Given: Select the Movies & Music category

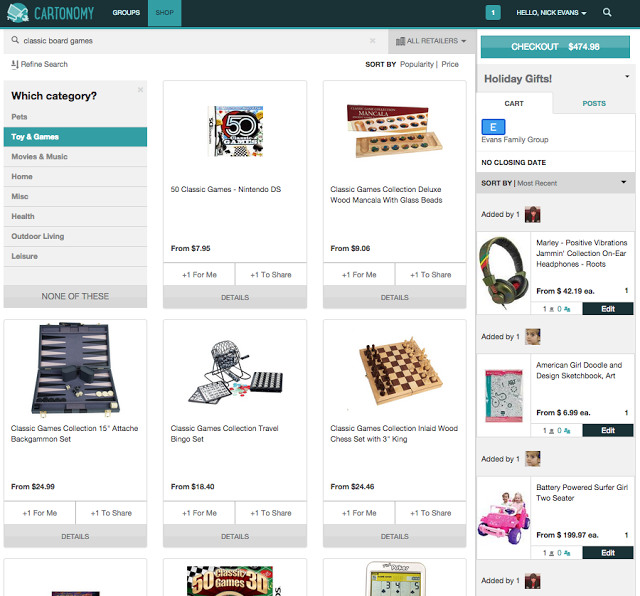Looking at the screenshot, I should (76, 157).
